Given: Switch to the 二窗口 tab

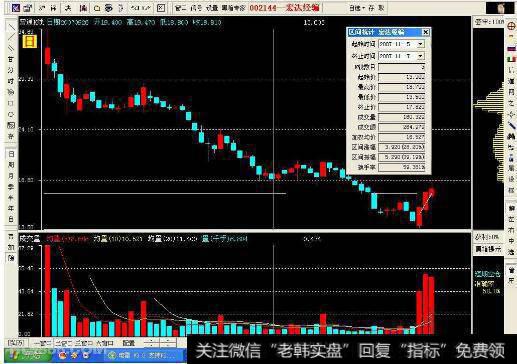Looking at the screenshot, I should click(63, 343).
